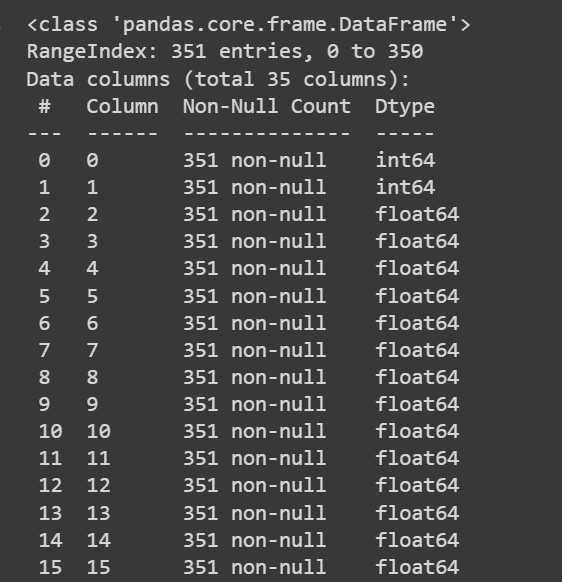Screen dimensions: 562x582
Task: Click 351 non-null in row 5
Action: [255, 296]
